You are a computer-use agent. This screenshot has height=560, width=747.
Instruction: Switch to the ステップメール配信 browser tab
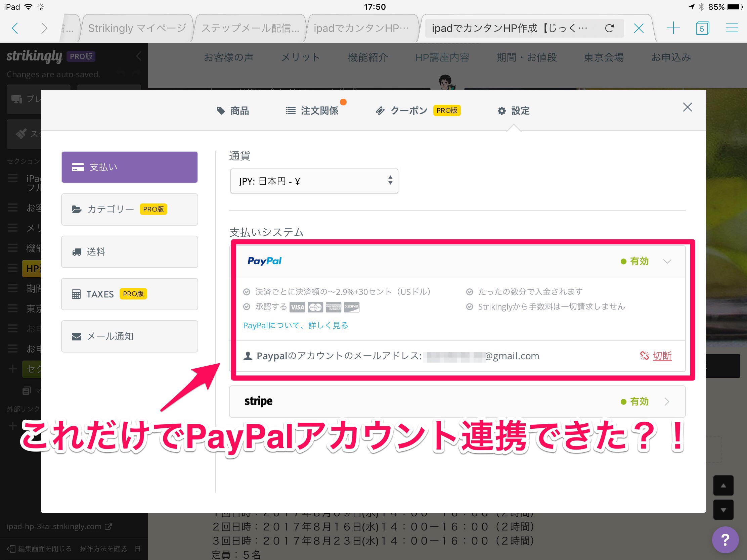(250, 28)
